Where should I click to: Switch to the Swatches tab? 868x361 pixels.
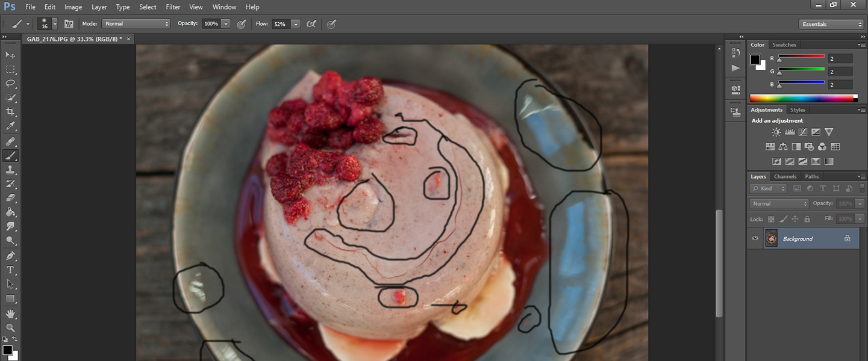(784, 45)
